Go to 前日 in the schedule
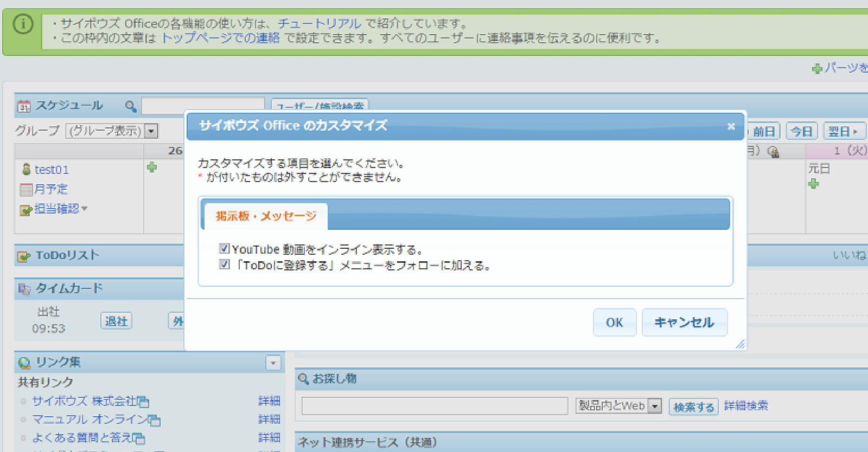This screenshot has height=452, width=868. [763, 131]
